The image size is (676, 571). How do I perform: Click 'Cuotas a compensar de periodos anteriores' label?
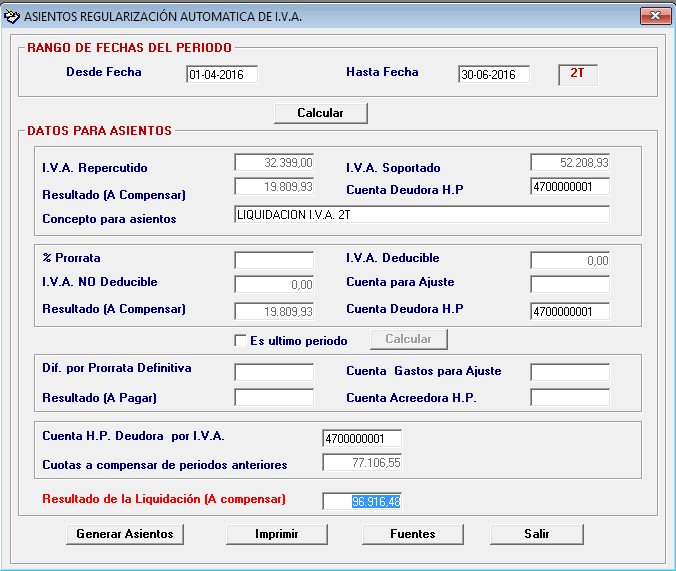pyautogui.click(x=165, y=465)
